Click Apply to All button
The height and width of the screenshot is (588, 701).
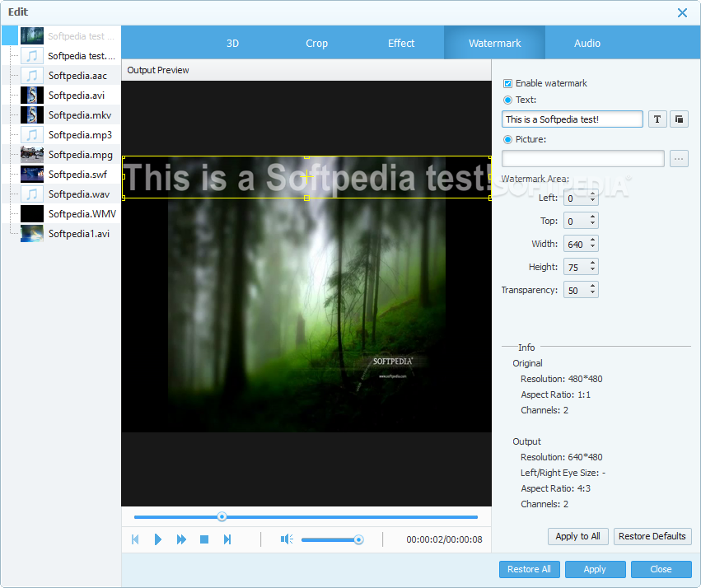click(577, 536)
